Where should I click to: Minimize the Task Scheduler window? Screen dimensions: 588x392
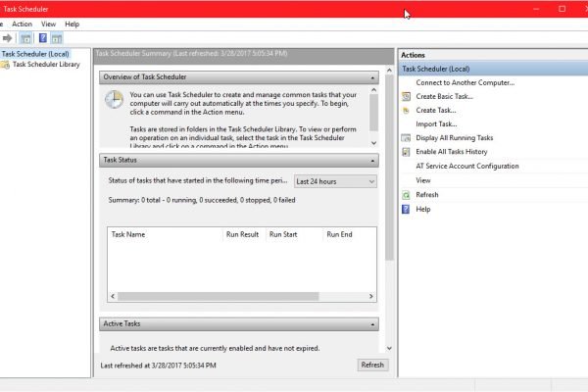536,9
